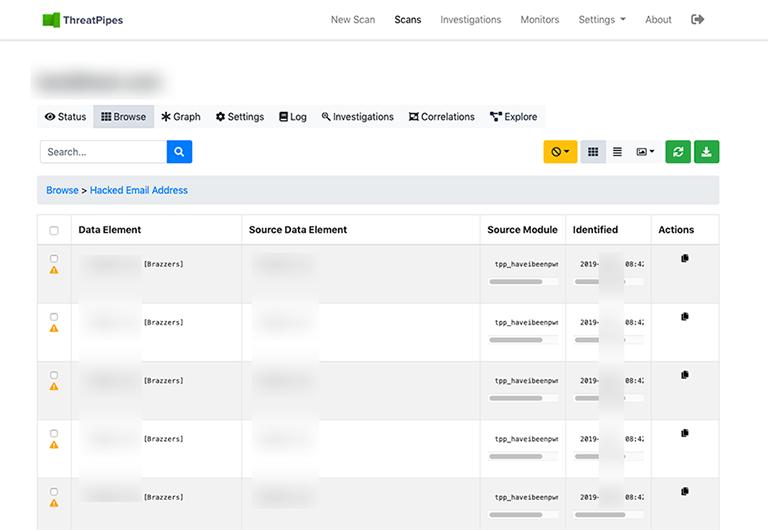Viewport: 768px width, 530px height.
Task: Open the image view options dropdown
Action: 646,152
